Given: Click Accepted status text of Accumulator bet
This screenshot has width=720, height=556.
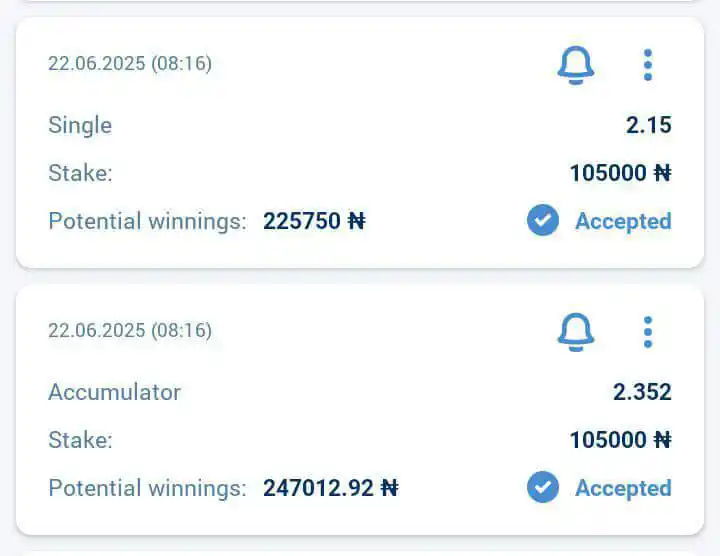Looking at the screenshot, I should click(624, 488).
